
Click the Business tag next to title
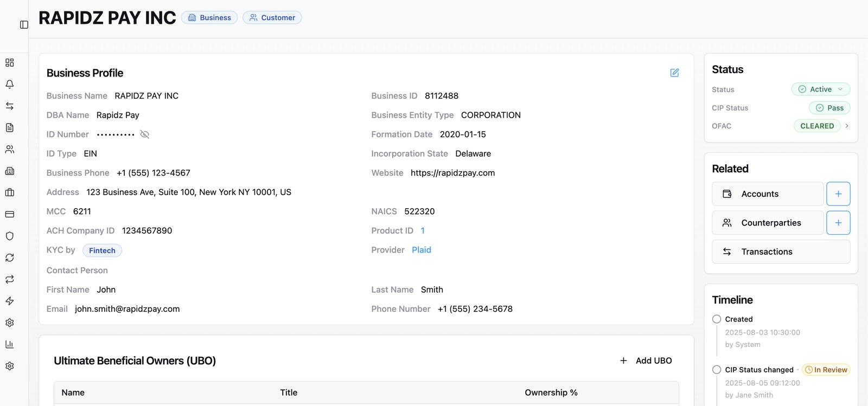(209, 18)
